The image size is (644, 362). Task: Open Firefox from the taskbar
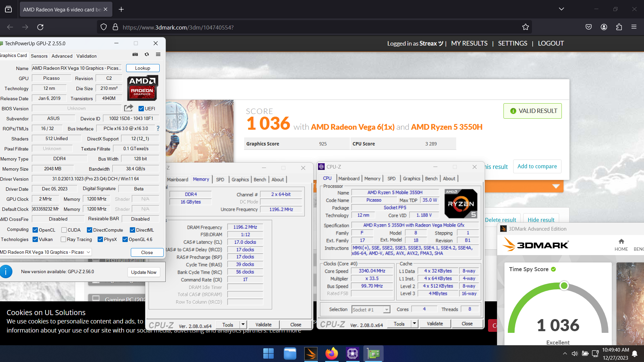click(332, 354)
